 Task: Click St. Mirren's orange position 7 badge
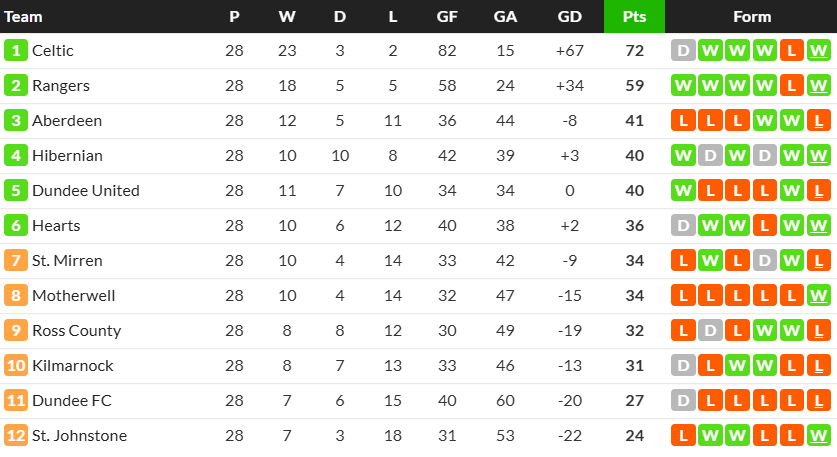(x=16, y=261)
